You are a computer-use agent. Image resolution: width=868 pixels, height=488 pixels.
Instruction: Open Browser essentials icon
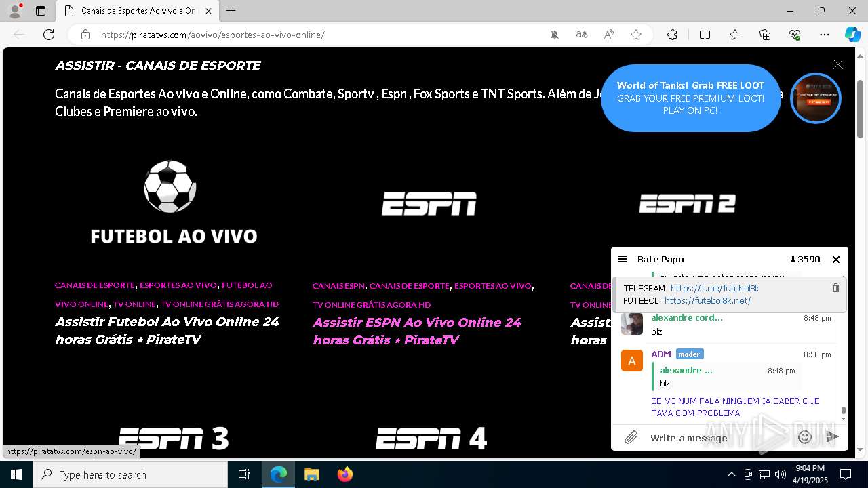(795, 35)
